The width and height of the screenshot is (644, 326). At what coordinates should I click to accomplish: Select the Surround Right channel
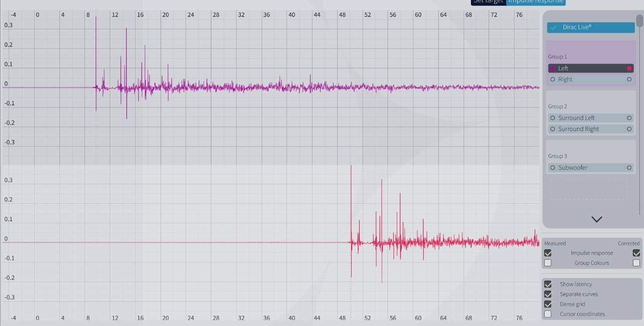tap(591, 129)
